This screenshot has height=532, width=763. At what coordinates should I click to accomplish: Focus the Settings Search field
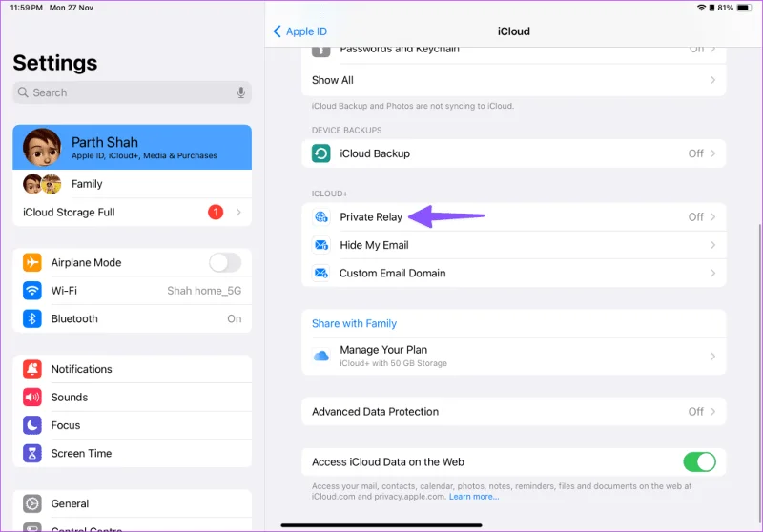coord(133,92)
